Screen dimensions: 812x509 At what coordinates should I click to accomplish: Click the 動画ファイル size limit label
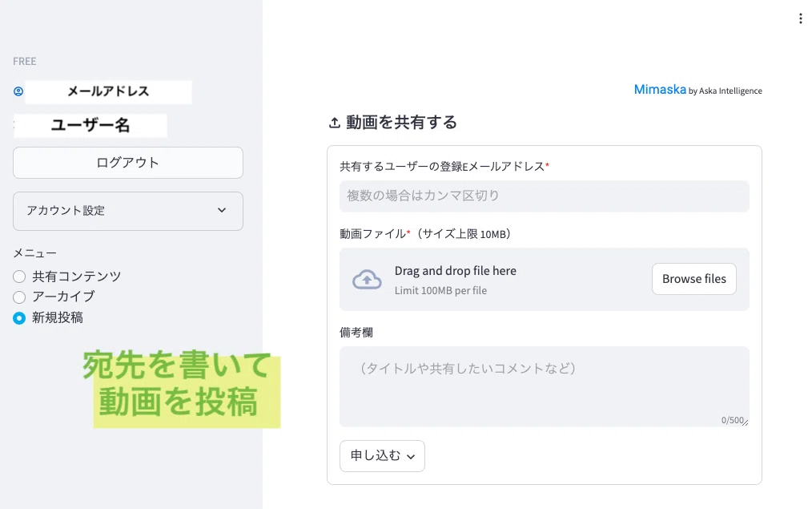point(425,234)
